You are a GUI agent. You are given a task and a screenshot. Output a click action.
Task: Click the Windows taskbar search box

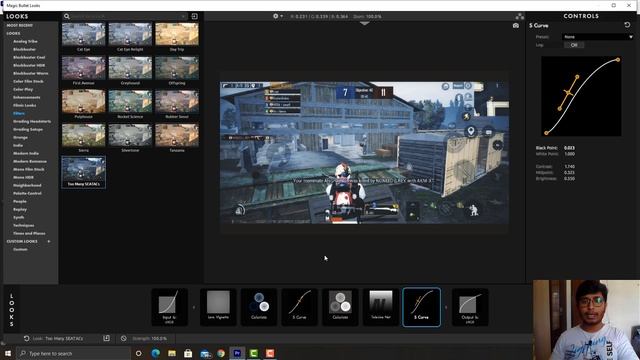point(73,353)
